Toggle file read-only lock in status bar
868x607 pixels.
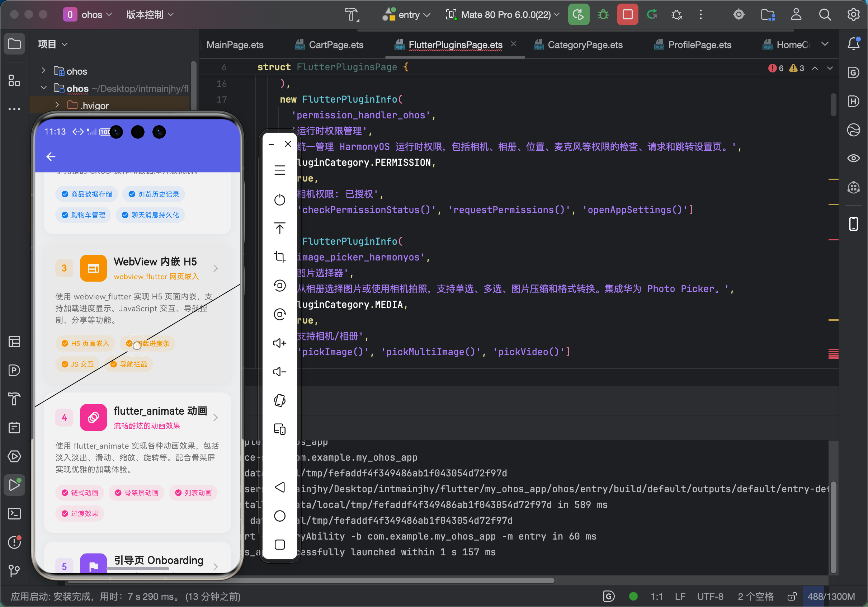792,597
